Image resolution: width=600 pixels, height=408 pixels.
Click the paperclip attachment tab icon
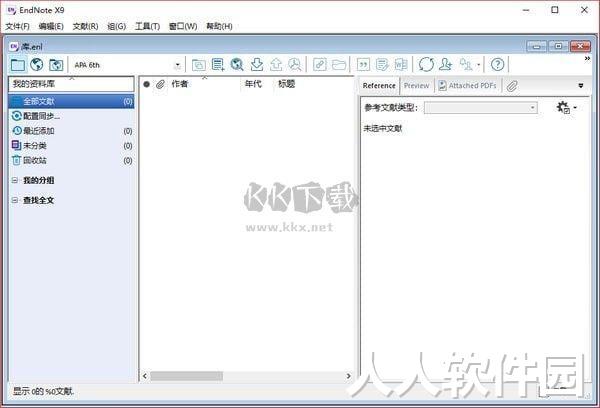(512, 86)
